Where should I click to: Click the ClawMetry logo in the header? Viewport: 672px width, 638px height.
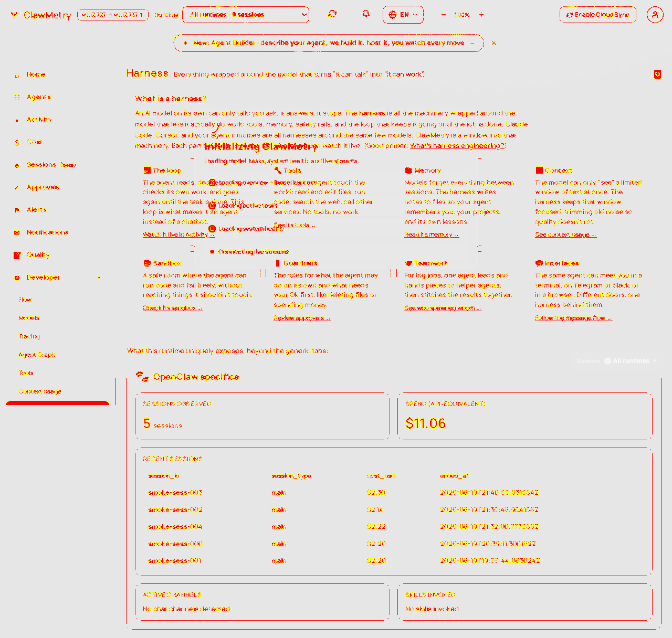click(41, 15)
